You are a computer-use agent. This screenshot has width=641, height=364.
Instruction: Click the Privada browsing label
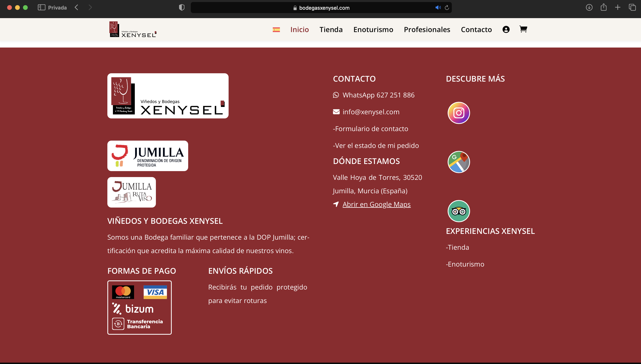(x=57, y=8)
